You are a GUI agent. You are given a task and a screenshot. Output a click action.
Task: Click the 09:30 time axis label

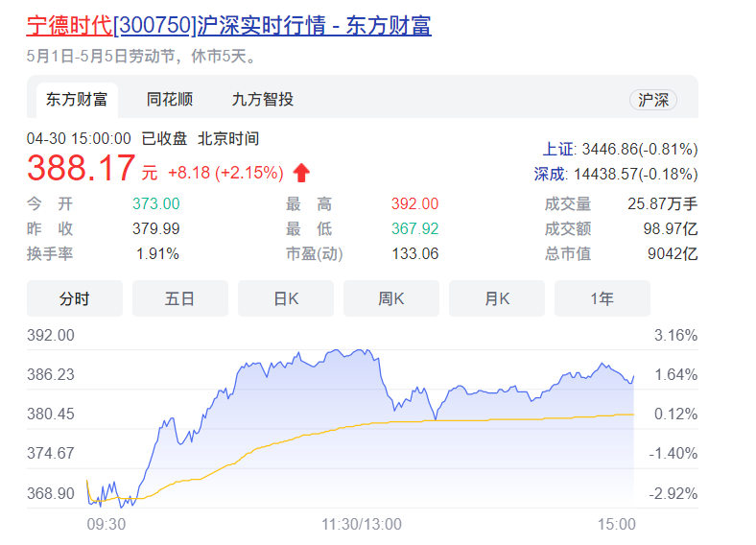coord(106,524)
